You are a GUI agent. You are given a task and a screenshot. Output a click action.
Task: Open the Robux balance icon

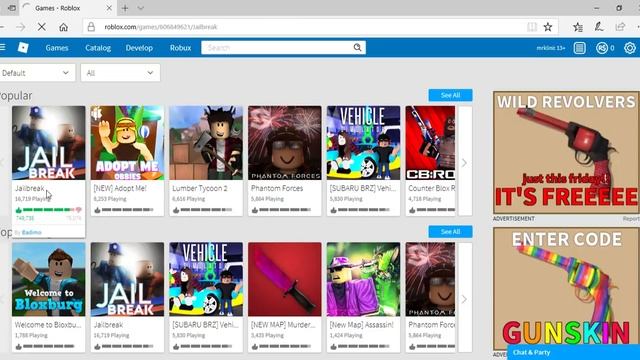602,48
